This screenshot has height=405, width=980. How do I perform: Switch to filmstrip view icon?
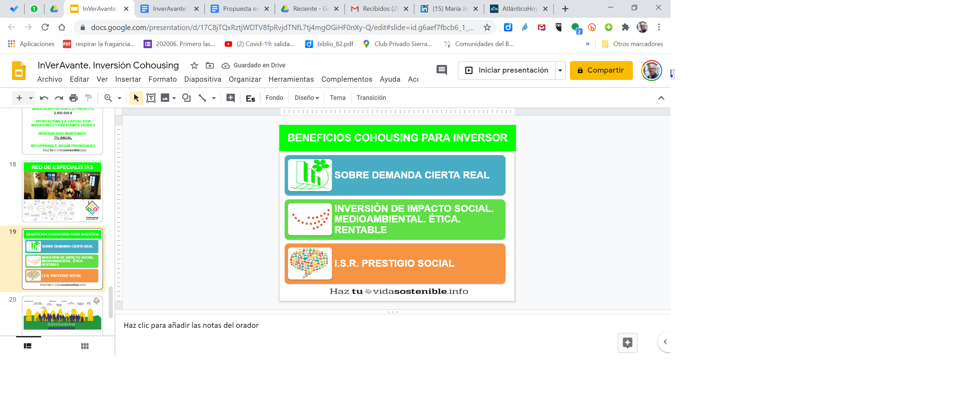click(27, 346)
